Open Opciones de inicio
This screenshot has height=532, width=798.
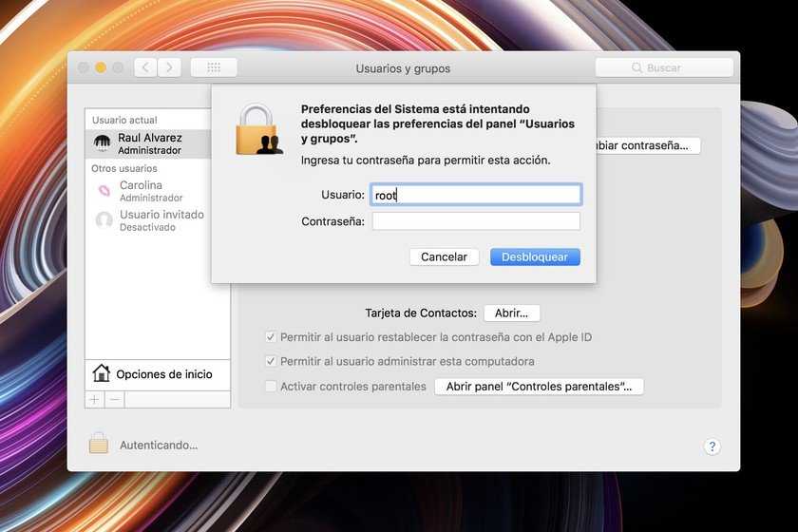(x=158, y=374)
